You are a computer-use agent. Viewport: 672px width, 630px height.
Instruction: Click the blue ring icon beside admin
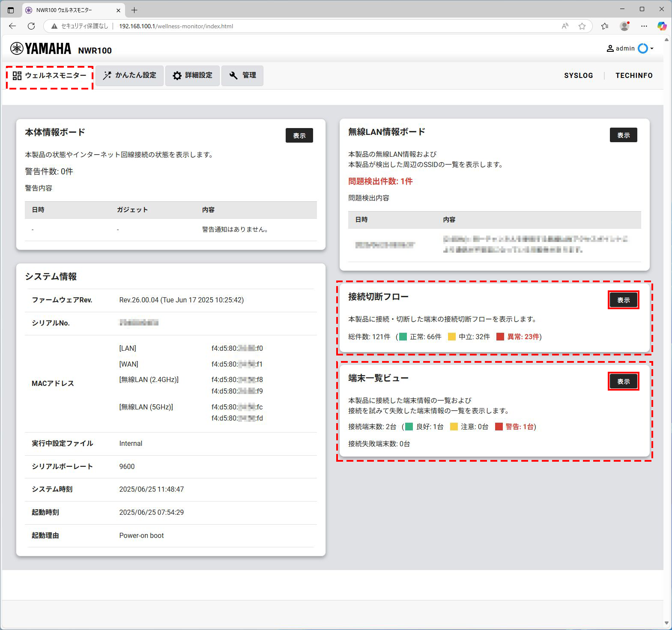(643, 48)
